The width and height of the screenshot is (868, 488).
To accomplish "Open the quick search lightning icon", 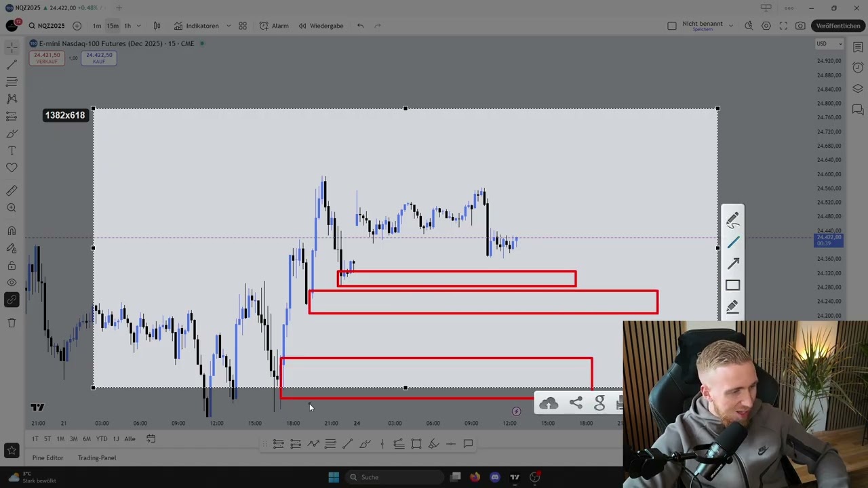I will [x=749, y=26].
